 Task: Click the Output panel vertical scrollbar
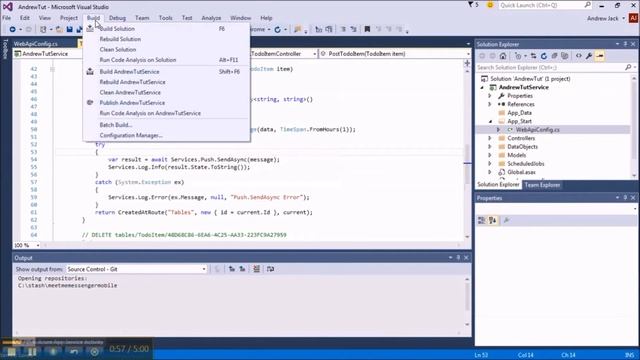[x=467, y=301]
